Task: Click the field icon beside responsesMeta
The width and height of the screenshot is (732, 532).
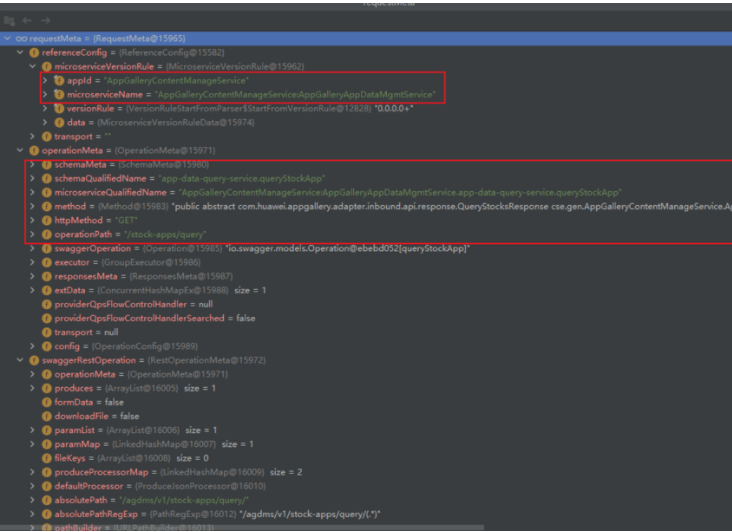Action: [47, 276]
